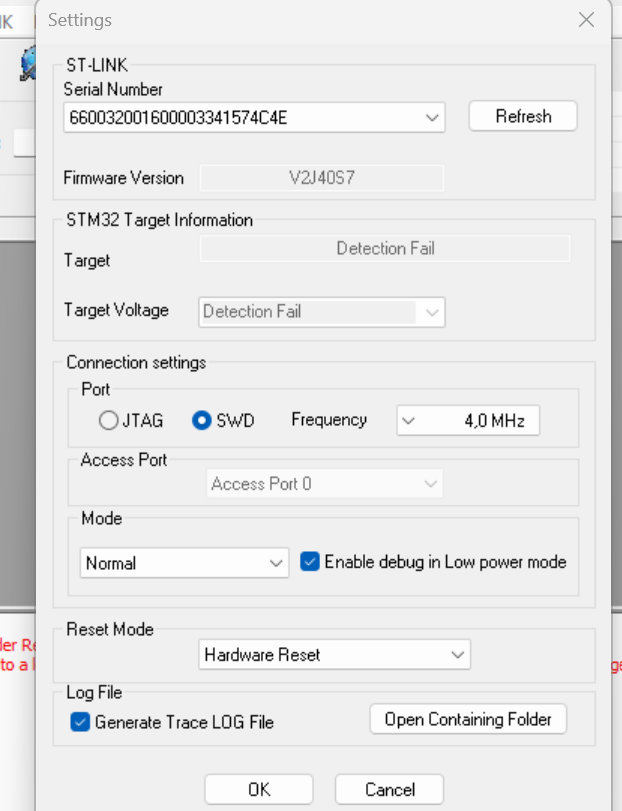Click the Firmware Version V2J40S7 field
Image resolution: width=622 pixels, height=811 pixels.
322,178
